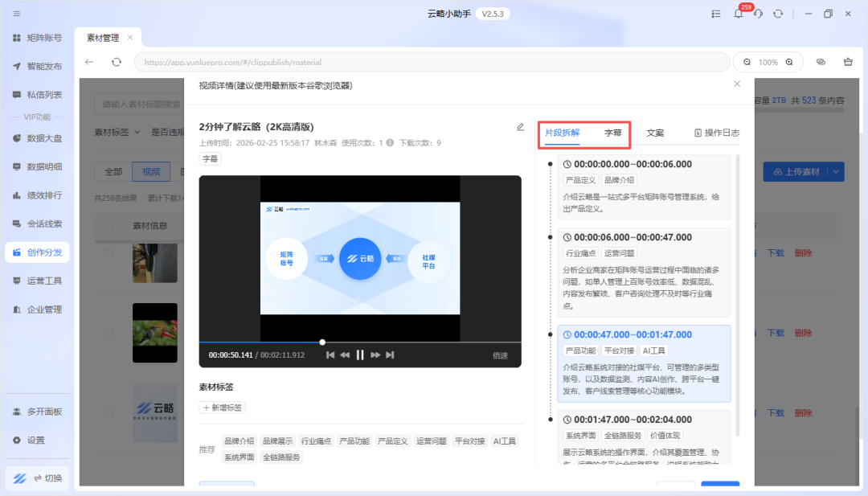Click the customer service headset icon
868x496 pixels.
click(758, 14)
